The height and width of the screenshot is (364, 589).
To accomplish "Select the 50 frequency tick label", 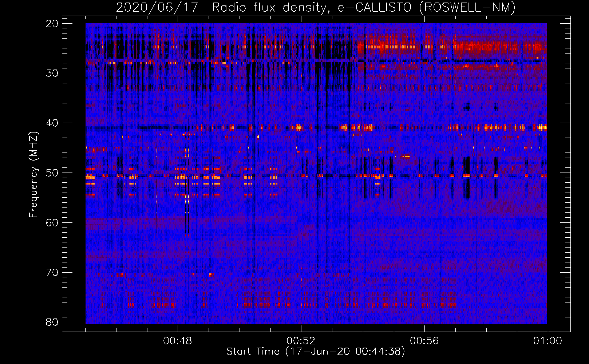I will tap(52, 173).
